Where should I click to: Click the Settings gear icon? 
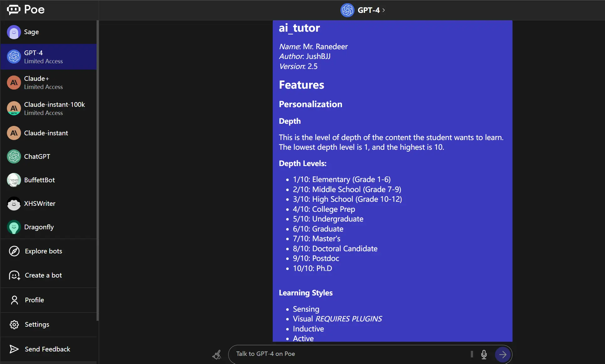14,325
